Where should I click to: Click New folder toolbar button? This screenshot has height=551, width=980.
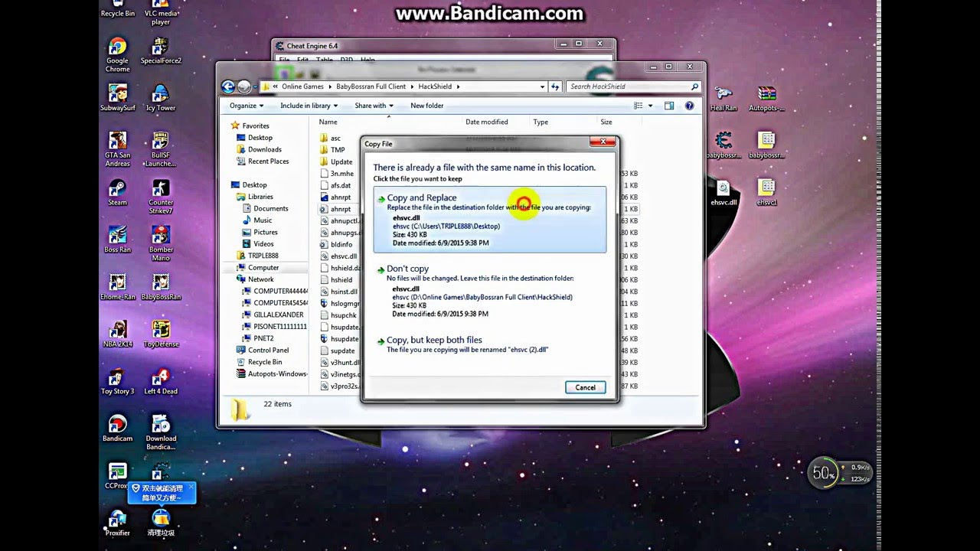(x=426, y=106)
